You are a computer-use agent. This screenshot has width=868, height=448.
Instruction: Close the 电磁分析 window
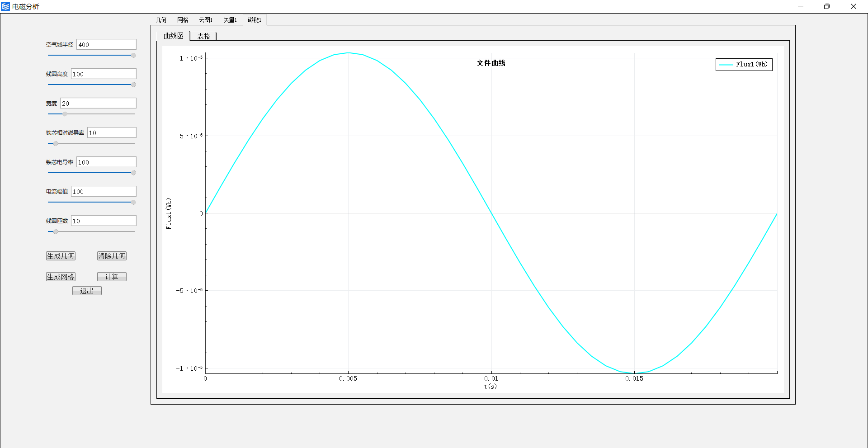click(854, 6)
